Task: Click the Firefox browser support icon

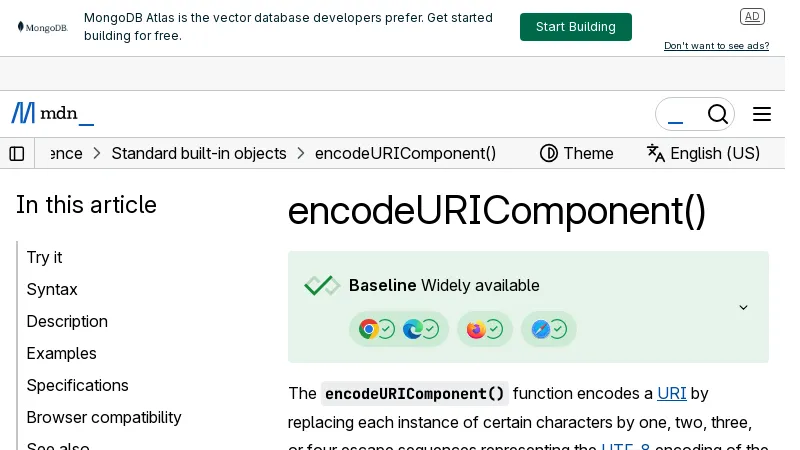Action: [476, 329]
